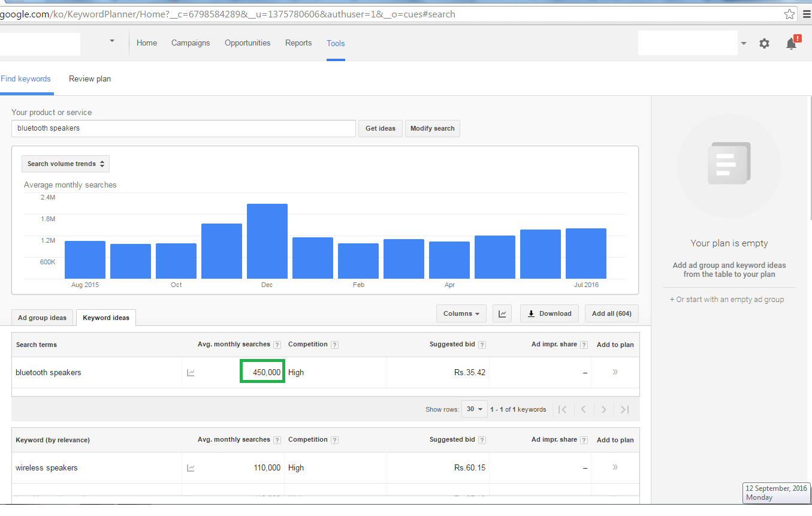
Task: Open the AdWords settings gear
Action: [764, 43]
